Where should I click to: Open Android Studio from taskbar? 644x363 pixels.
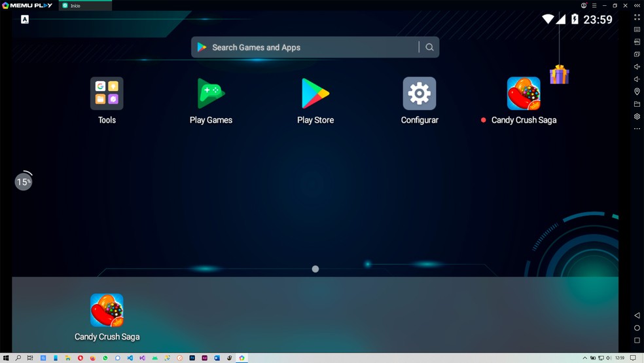click(155, 358)
